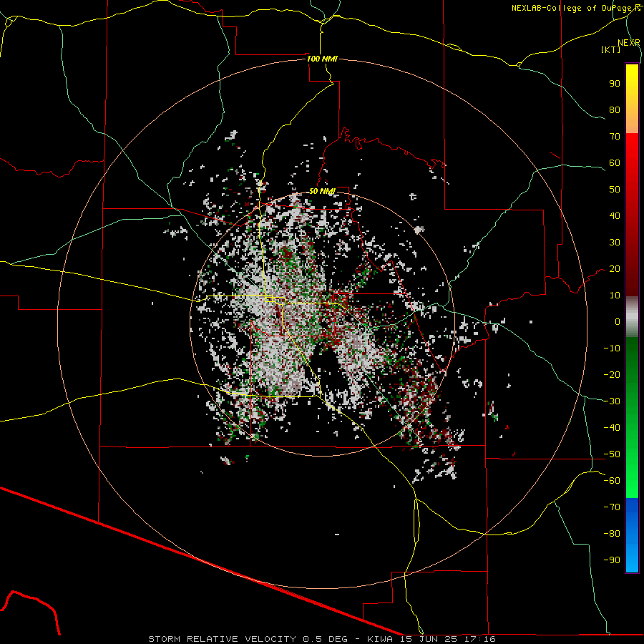Click the "0.5 DEG" elevation text
Image resolution: width=644 pixels, height=644 pixels.
[326, 639]
